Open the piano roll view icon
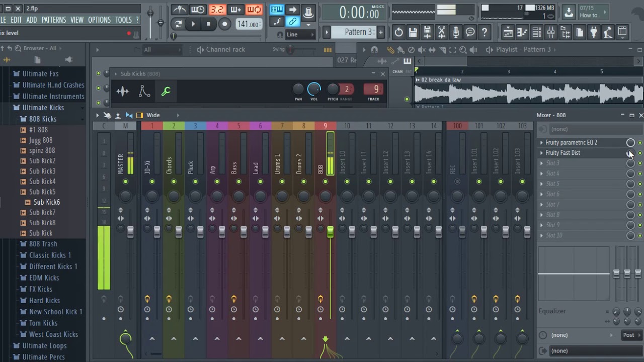 pos(522,32)
